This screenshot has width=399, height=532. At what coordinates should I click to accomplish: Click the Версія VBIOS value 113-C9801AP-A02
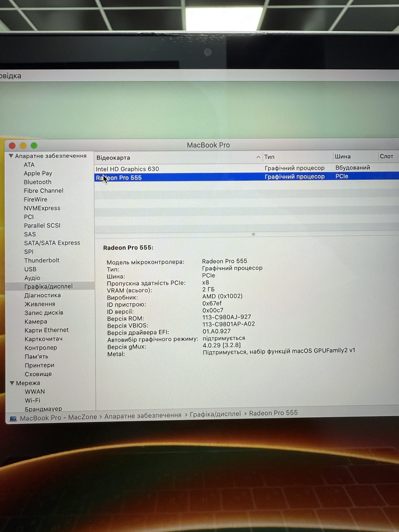tap(229, 324)
